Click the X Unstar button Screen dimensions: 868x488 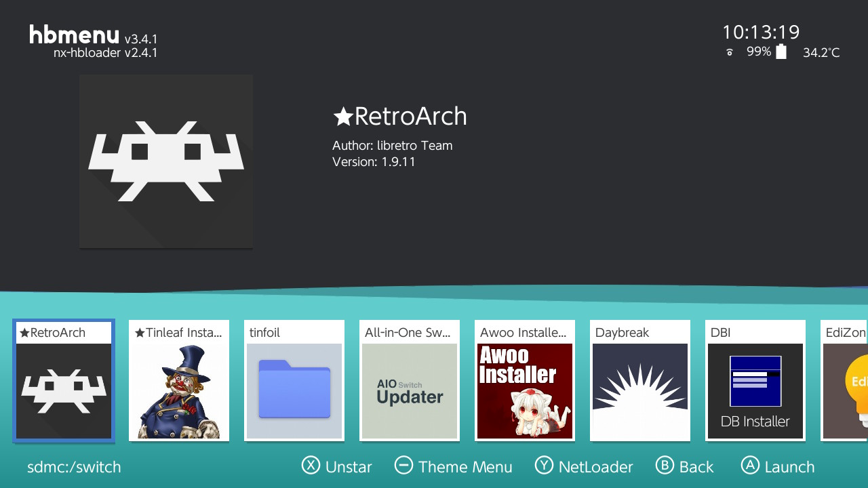337,466
